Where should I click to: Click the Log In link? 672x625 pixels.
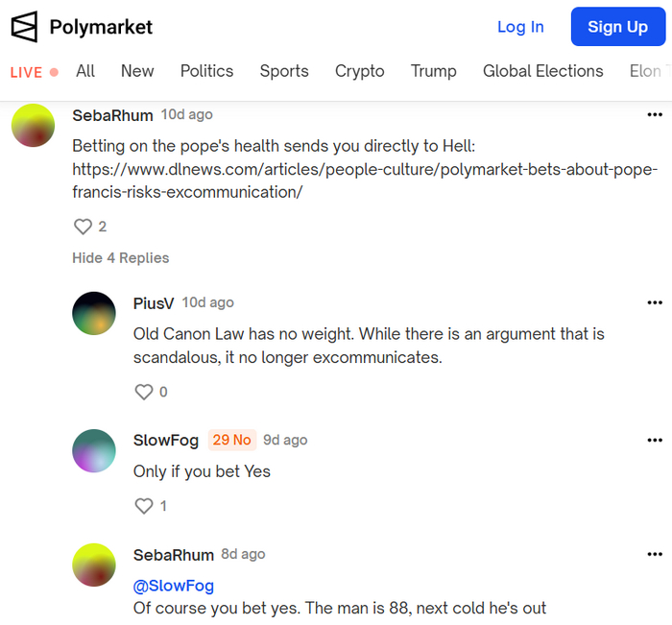coord(520,27)
